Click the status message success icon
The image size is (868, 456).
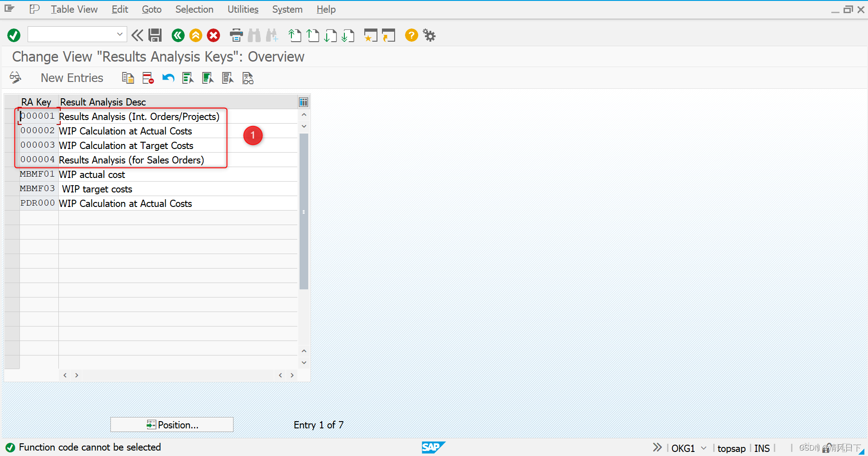point(10,447)
